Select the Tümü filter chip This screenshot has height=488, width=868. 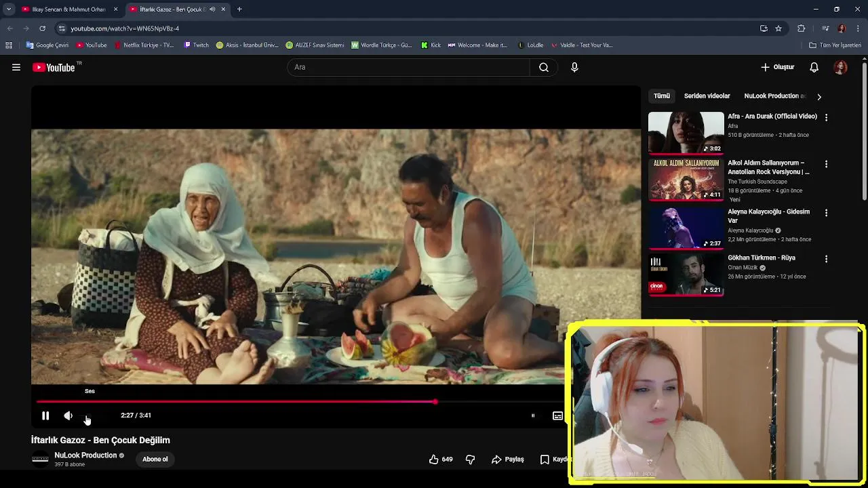[x=662, y=96]
